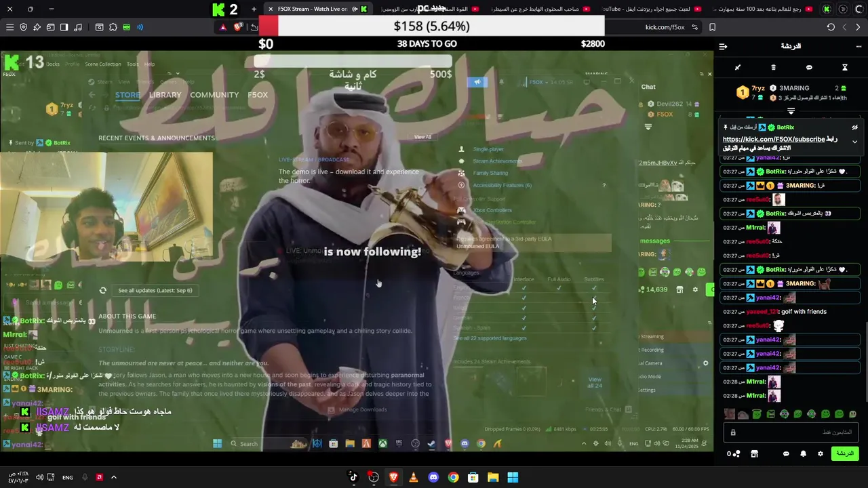Expand the pinned message chevron
The width and height of the screenshot is (868, 488).
pos(854,142)
